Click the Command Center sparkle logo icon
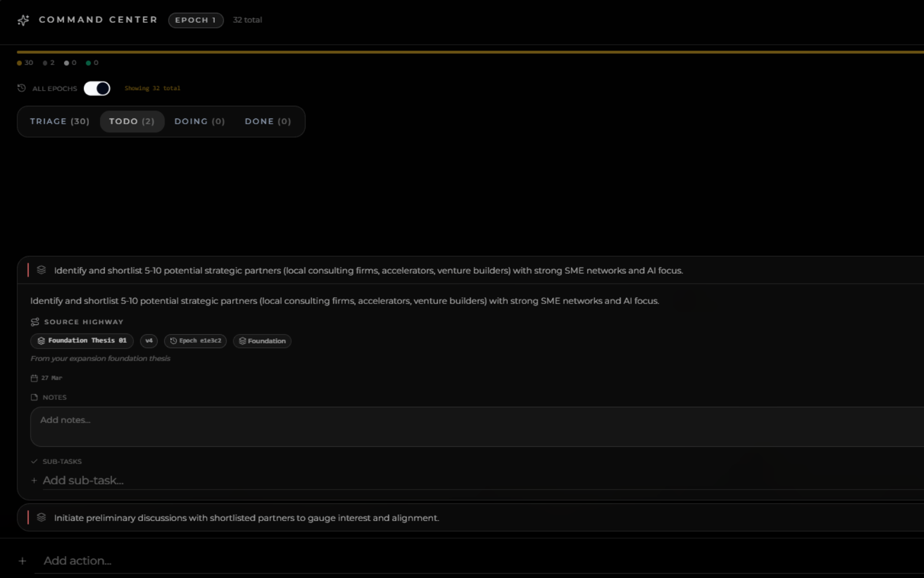This screenshot has height=578, width=924. [23, 20]
